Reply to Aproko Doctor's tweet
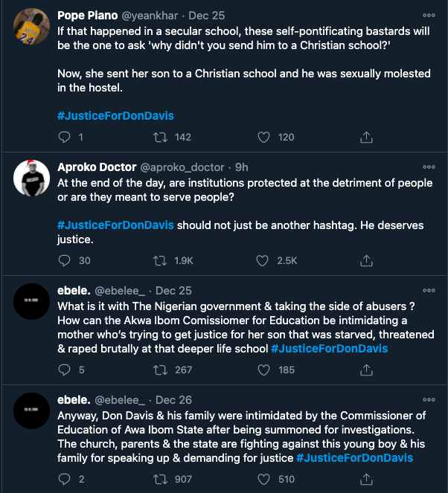This screenshot has height=493, width=448. (65, 260)
